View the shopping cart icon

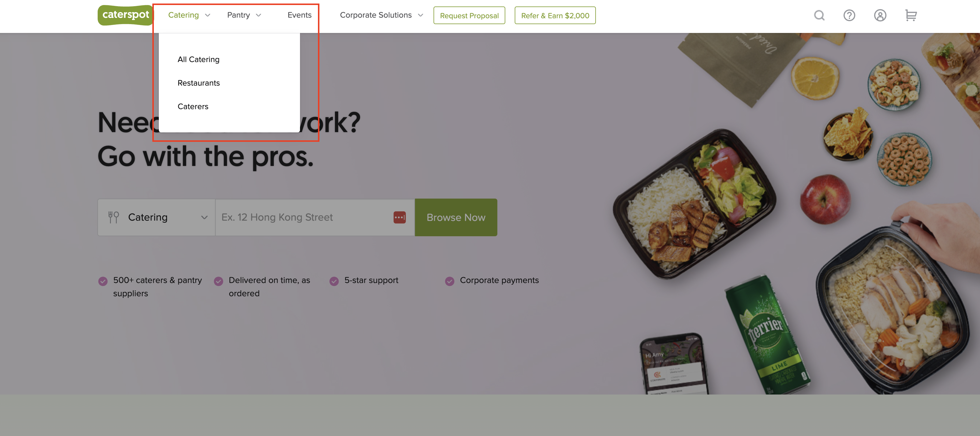pyautogui.click(x=911, y=16)
